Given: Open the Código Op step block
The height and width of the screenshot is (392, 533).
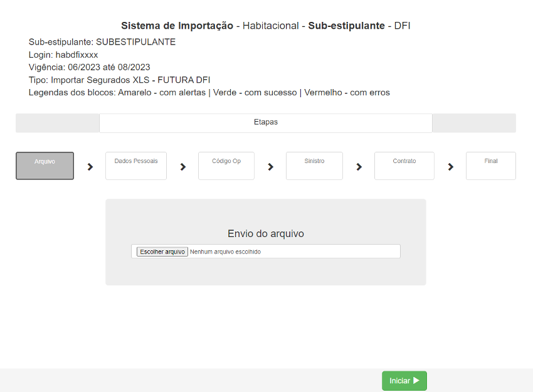Looking at the screenshot, I should click(226, 166).
